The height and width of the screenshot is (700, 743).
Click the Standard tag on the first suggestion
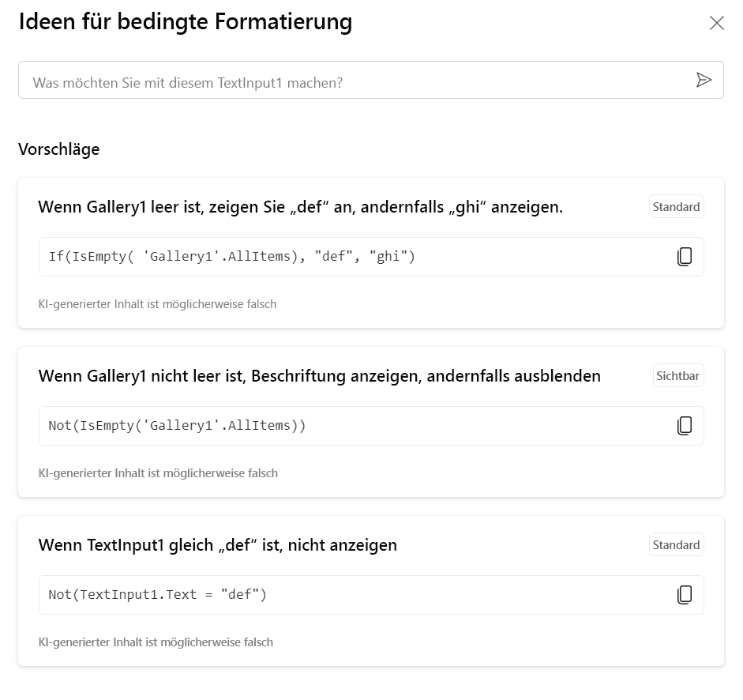coord(676,207)
